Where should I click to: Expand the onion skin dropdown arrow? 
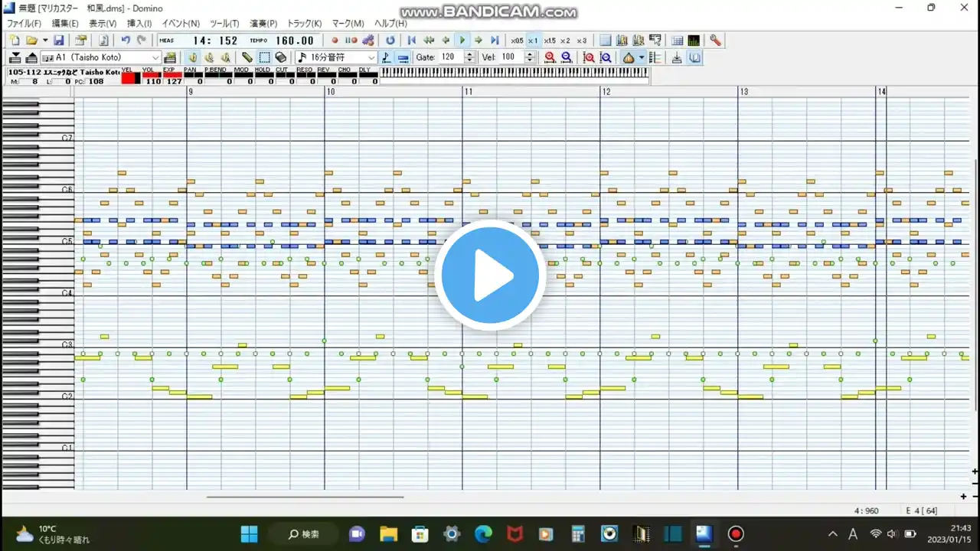(642, 57)
